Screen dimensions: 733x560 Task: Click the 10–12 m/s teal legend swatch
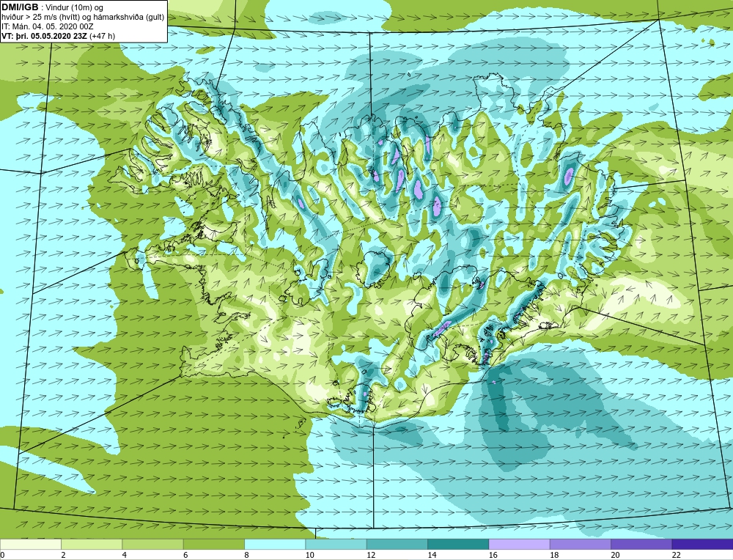click(336, 544)
